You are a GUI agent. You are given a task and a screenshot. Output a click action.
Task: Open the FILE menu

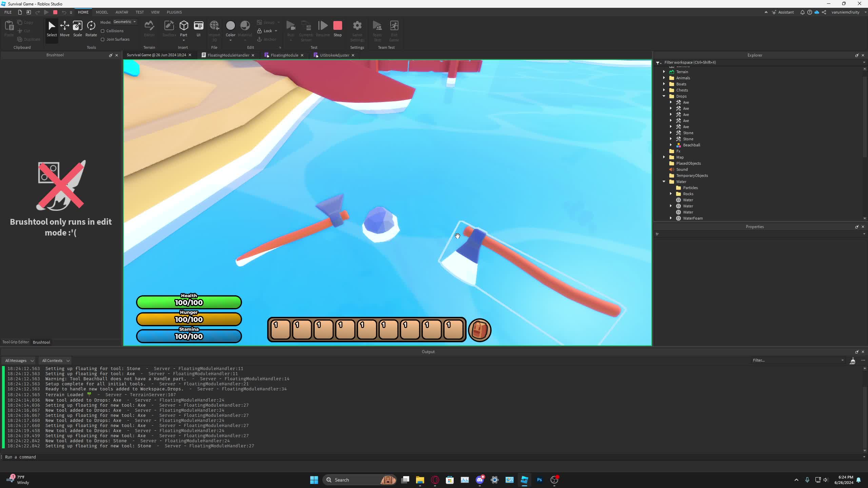pyautogui.click(x=8, y=12)
